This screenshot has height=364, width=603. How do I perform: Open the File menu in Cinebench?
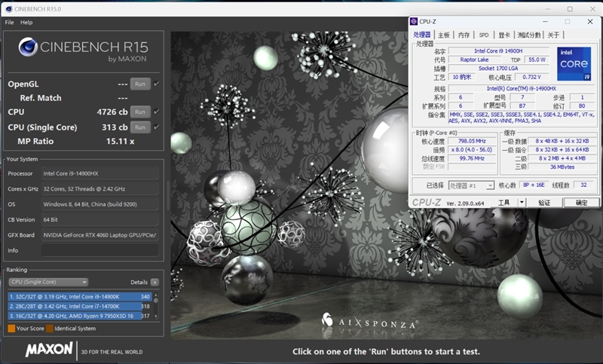9,23
